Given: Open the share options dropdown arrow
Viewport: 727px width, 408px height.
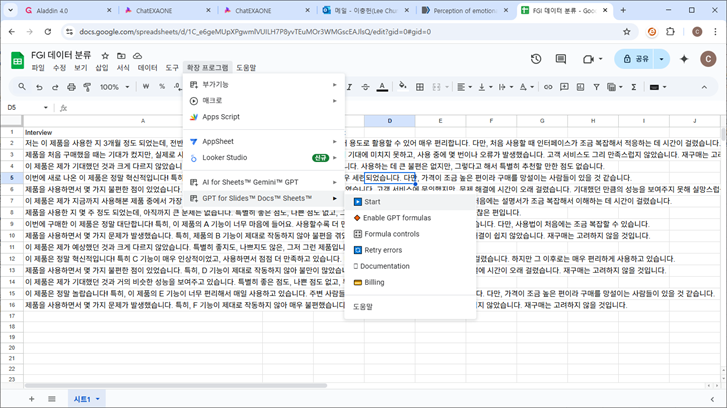Looking at the screenshot, I should pyautogui.click(x=662, y=59).
